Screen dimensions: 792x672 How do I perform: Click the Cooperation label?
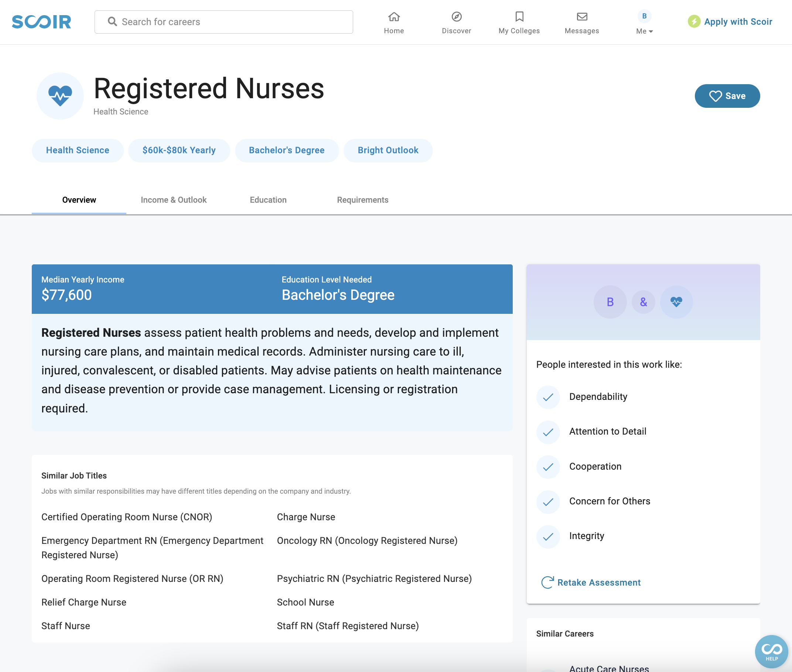595,467
